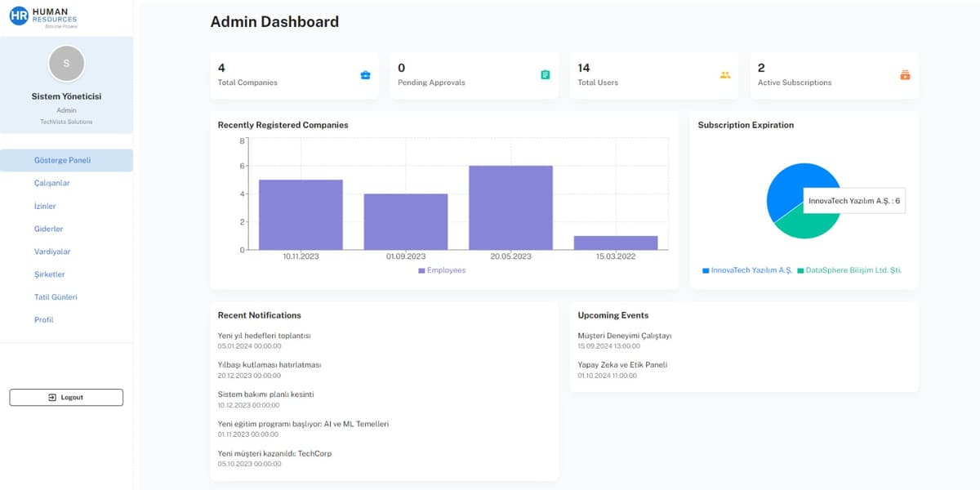Click the bar for 20.05.2023
980x490 pixels.
(x=510, y=207)
